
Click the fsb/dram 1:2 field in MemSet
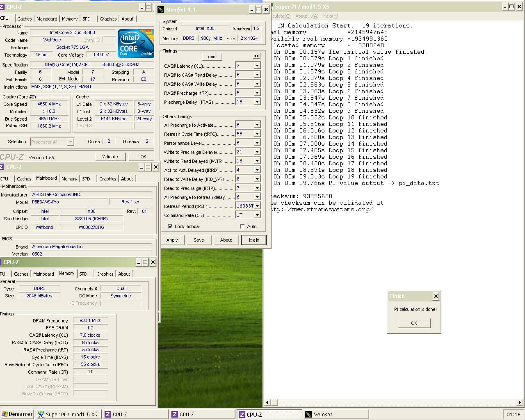(256, 29)
